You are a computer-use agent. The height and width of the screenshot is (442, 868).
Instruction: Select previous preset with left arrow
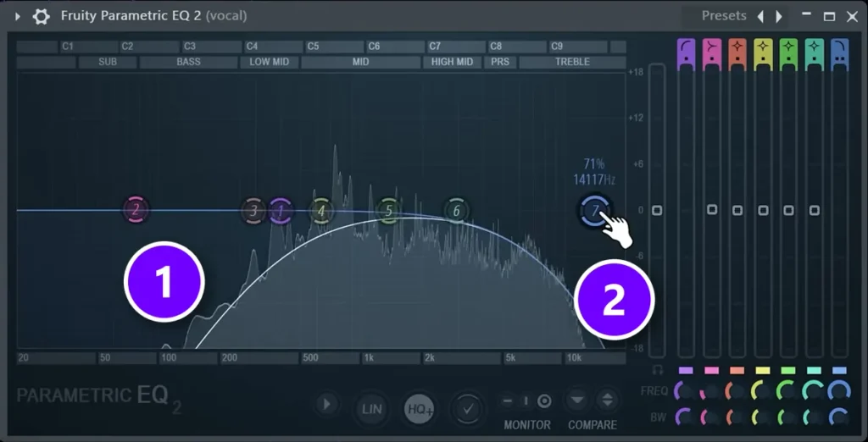coord(760,17)
